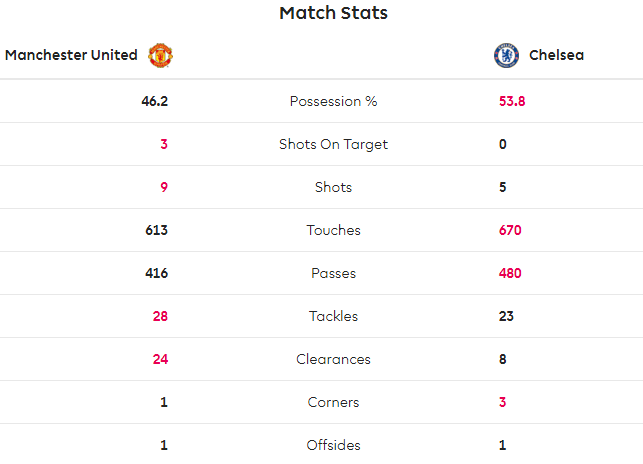The height and width of the screenshot is (464, 643).
Task: Click the Chelsea club crest
Action: click(x=507, y=56)
